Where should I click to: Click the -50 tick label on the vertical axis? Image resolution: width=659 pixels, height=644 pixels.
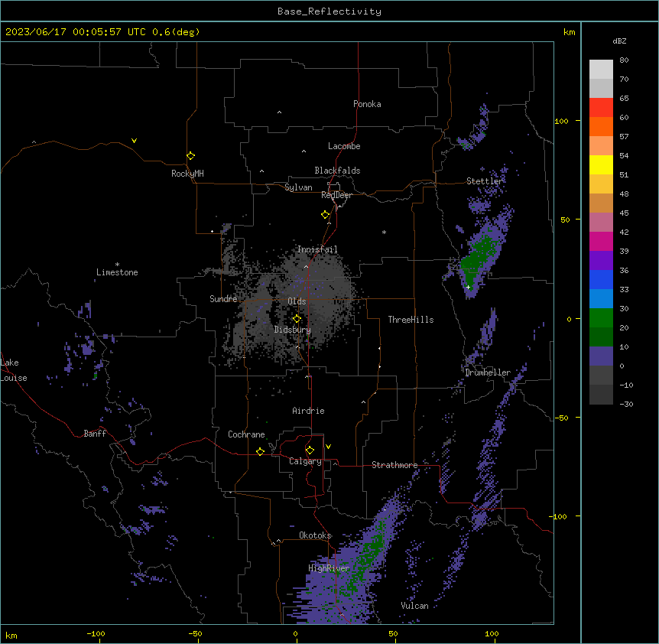coord(560,418)
